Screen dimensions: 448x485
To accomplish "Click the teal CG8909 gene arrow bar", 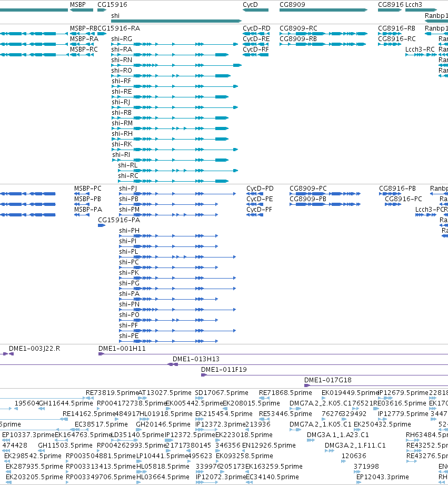I will 323,10.
